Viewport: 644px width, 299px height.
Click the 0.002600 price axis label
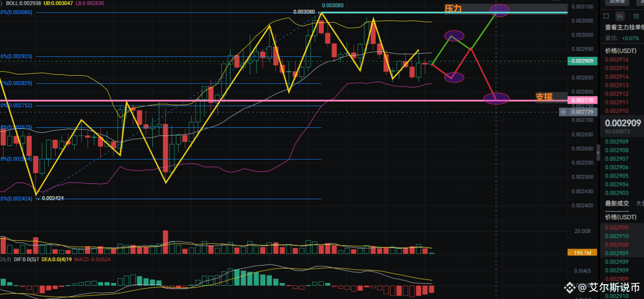(x=583, y=149)
